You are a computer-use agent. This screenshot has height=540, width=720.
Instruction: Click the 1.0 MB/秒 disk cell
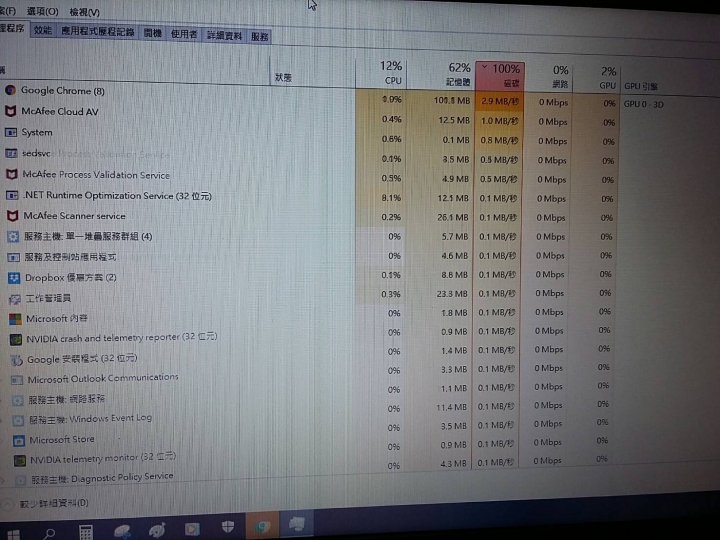[499, 121]
